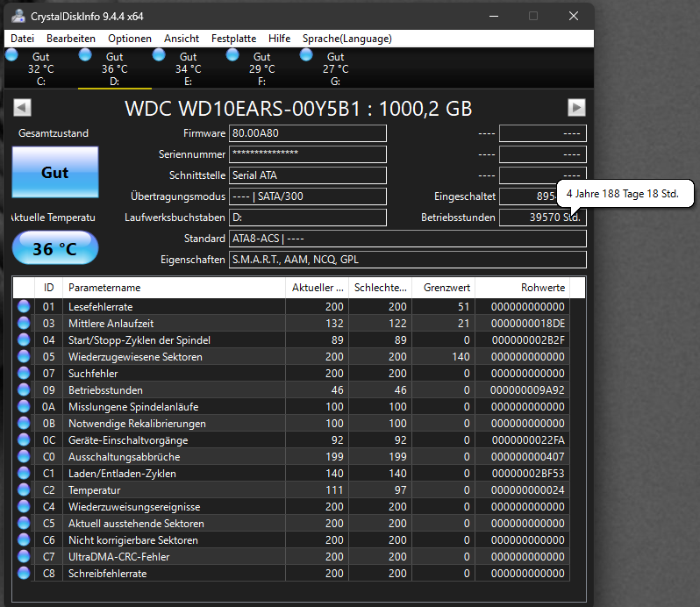Click the Gut health status button

[55, 172]
